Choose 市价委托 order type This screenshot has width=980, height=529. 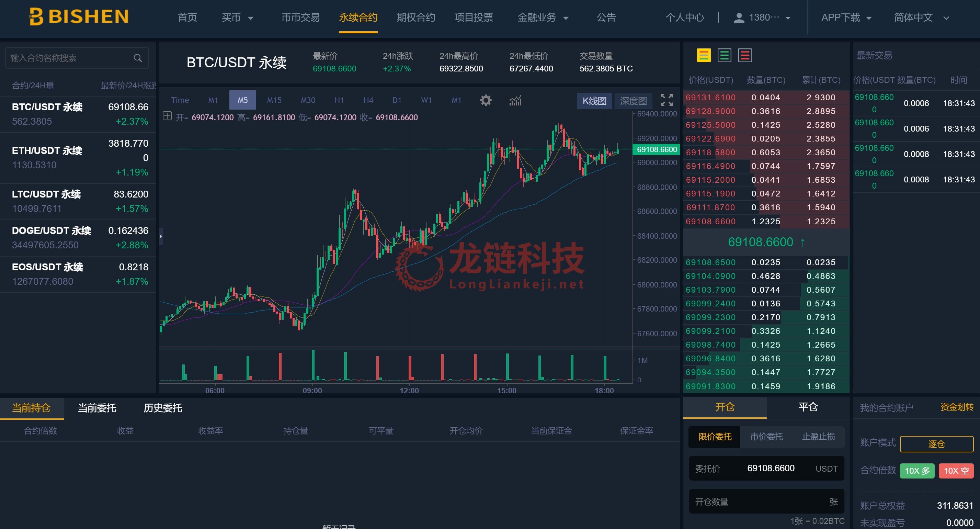[766, 437]
